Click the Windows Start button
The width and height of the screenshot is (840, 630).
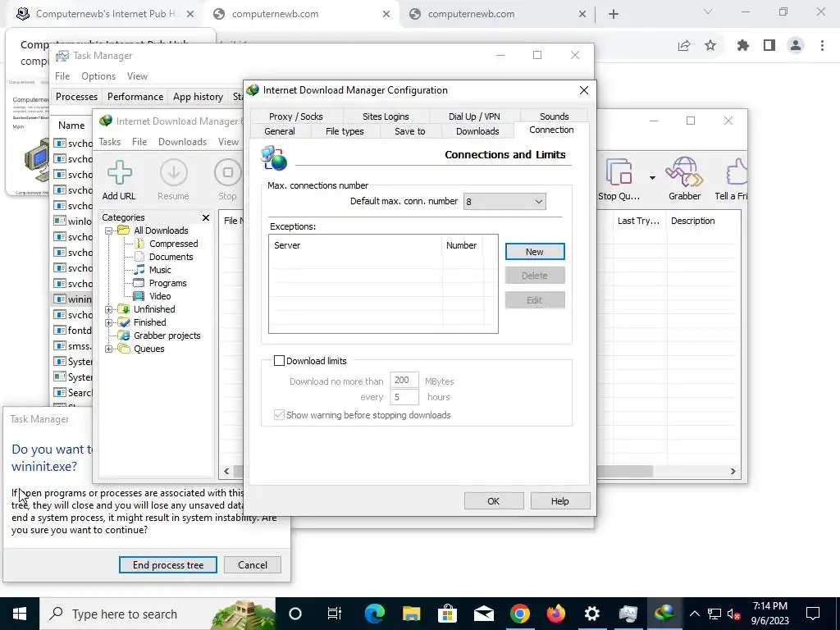coord(20,614)
